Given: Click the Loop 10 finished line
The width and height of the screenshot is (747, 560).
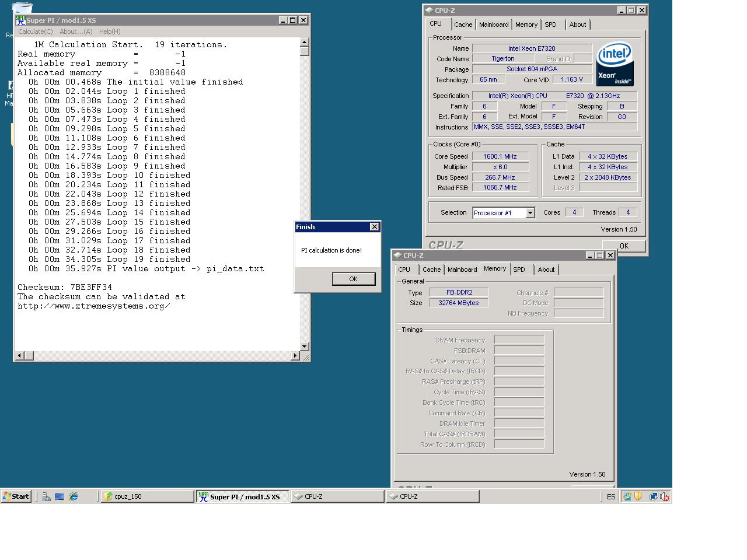Looking at the screenshot, I should [110, 175].
